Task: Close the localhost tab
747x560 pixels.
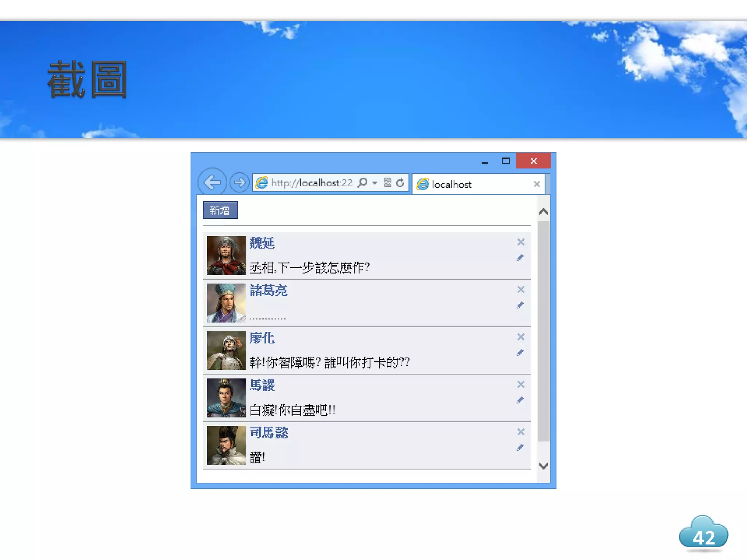Action: pos(537,184)
